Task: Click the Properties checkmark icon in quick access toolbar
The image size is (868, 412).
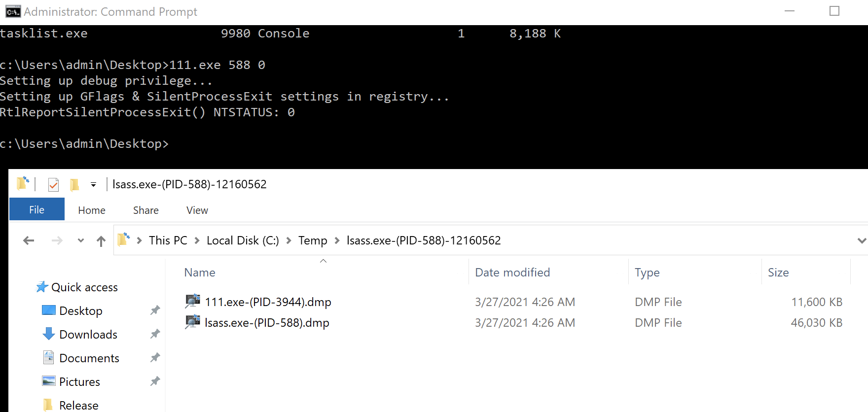Action: click(53, 185)
